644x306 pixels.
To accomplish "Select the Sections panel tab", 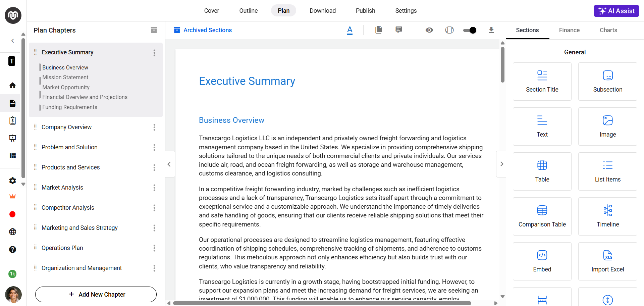I will tap(527, 30).
